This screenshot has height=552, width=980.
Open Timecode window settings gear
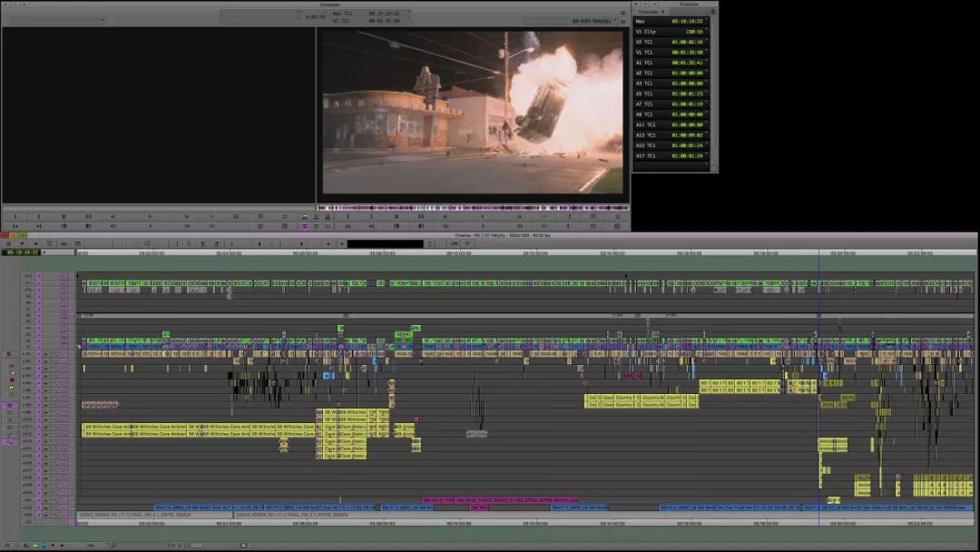click(713, 12)
